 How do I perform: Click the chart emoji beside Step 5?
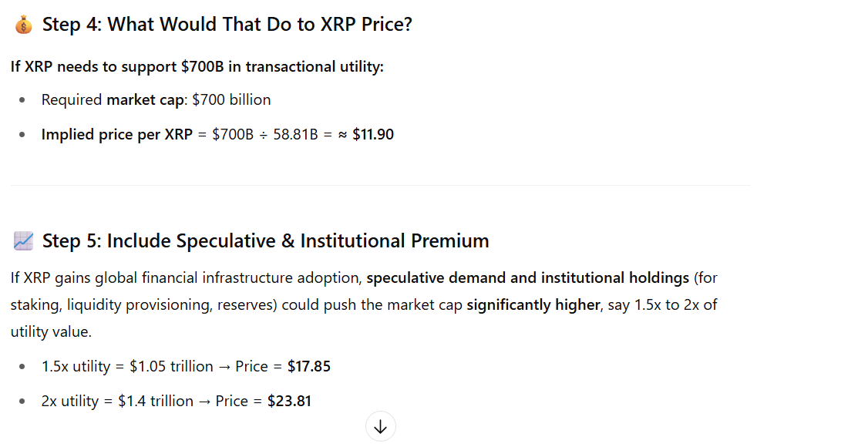point(23,241)
